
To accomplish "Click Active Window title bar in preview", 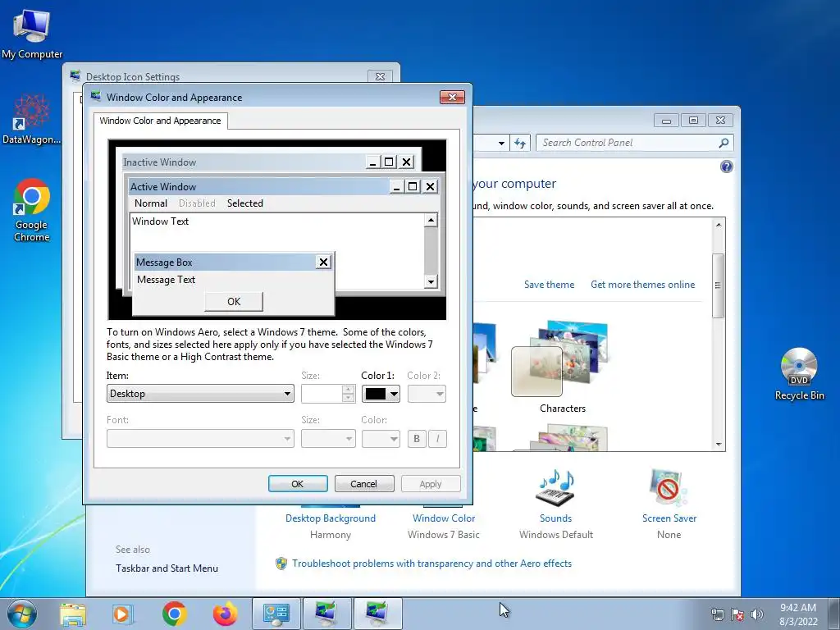I will tap(258, 186).
